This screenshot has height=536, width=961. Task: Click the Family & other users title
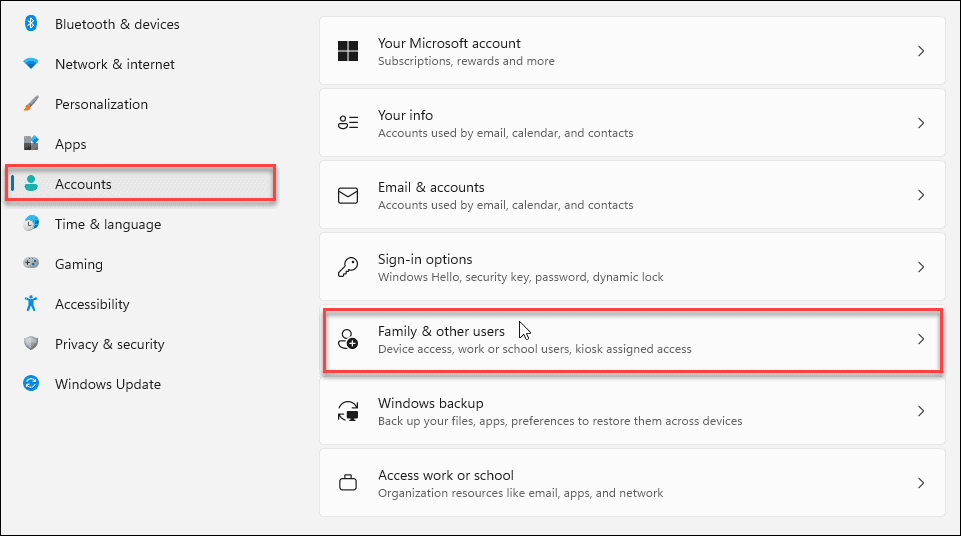[441, 331]
